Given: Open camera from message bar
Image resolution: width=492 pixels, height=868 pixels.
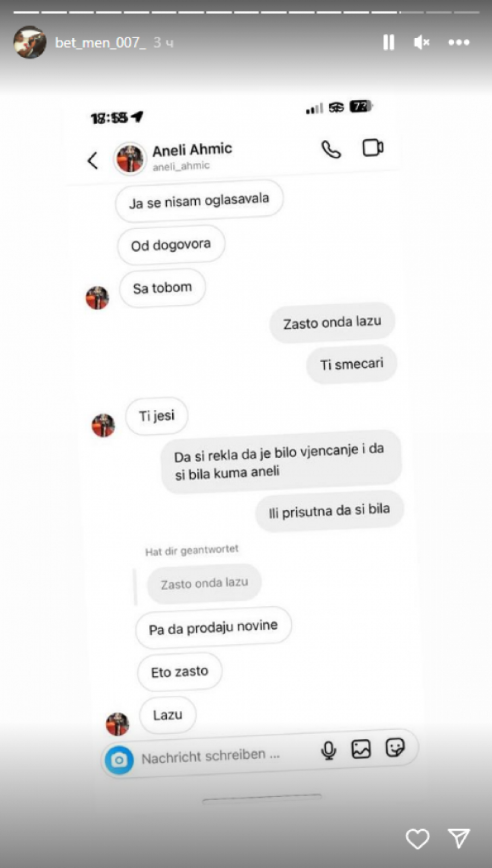Looking at the screenshot, I should tap(119, 760).
